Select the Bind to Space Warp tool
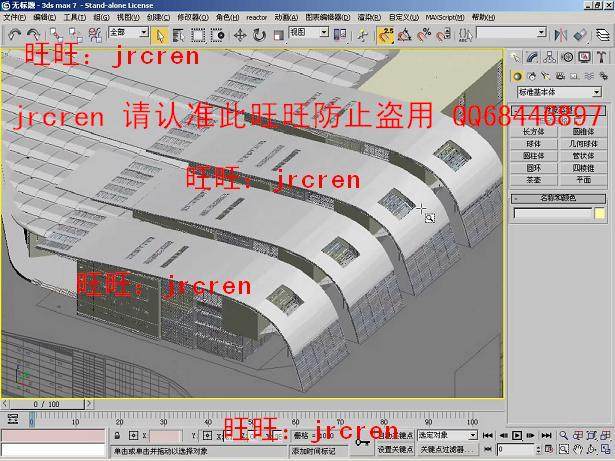The image size is (615, 461). [95, 35]
